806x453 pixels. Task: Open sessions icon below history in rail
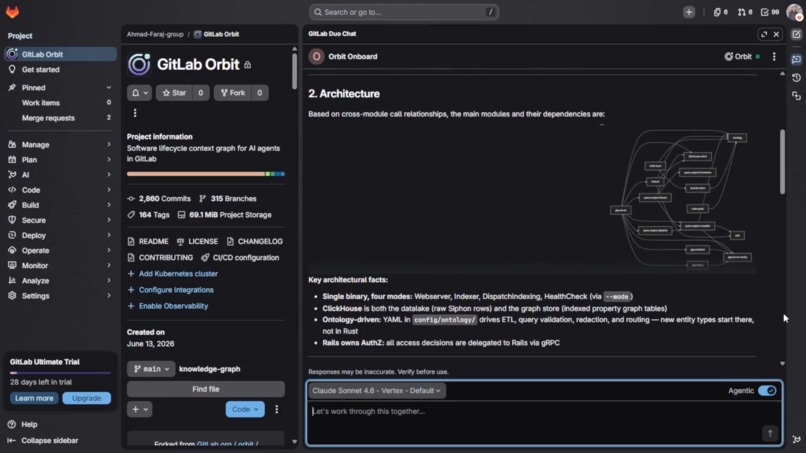point(796,96)
